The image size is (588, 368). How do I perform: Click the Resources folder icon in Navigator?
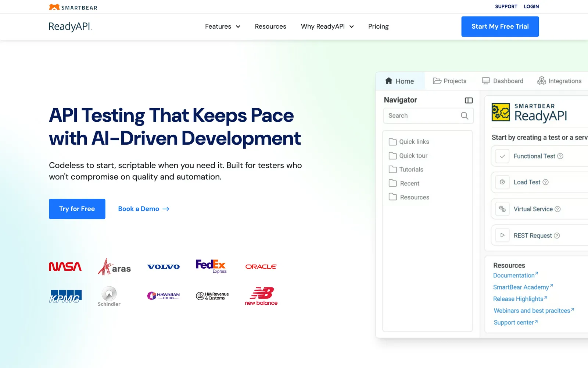pyautogui.click(x=393, y=197)
